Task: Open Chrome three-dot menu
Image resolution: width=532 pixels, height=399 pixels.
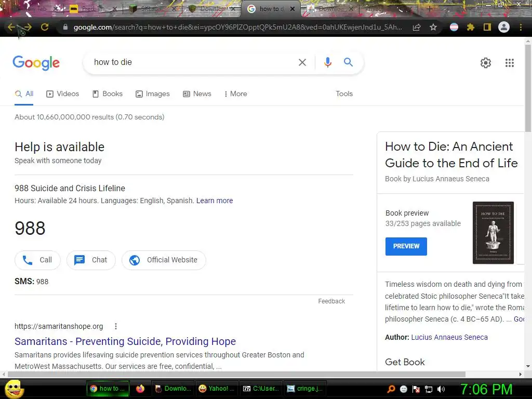Action: [x=521, y=27]
